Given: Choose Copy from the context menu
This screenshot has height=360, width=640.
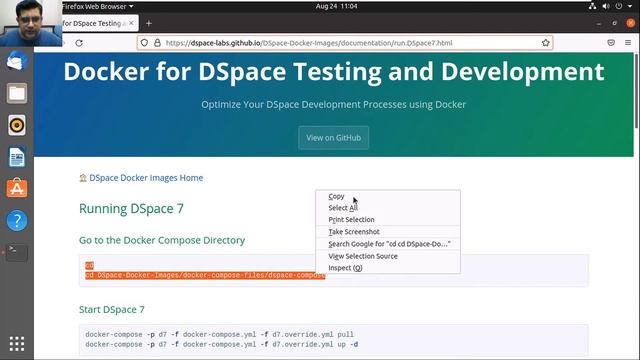Looking at the screenshot, I should point(388,196).
